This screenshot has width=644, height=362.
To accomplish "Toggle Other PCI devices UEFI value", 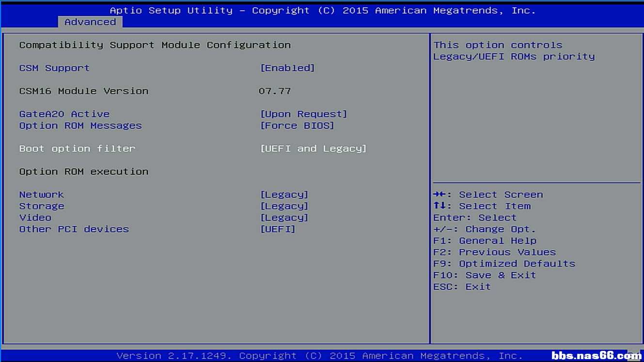I will point(278,229).
